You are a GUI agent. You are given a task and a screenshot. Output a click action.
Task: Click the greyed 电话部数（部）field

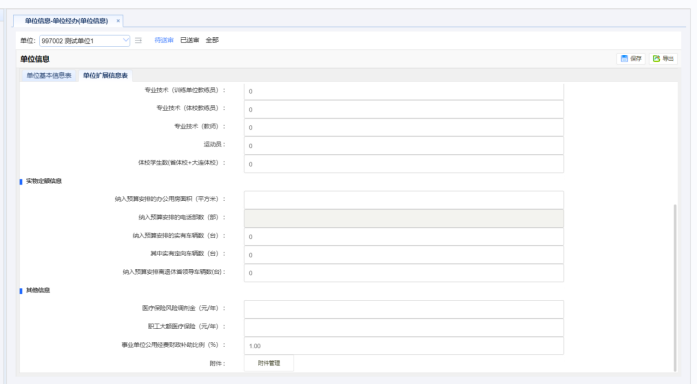pyautogui.click(x=404, y=218)
